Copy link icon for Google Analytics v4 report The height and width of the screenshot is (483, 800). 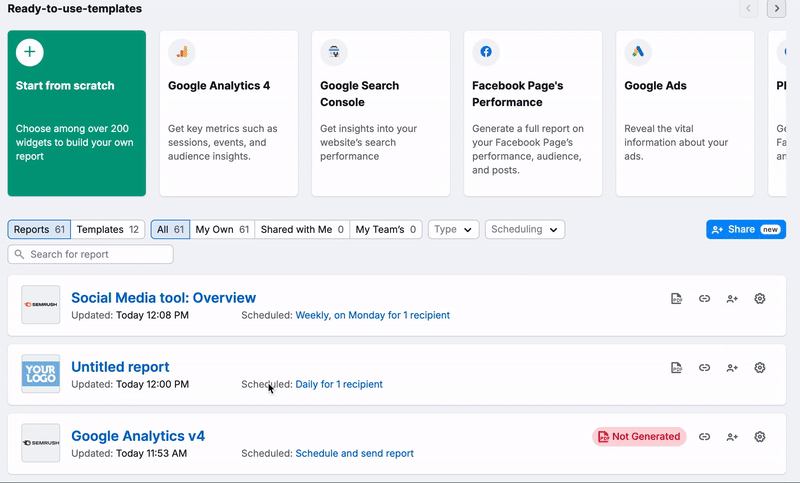pyautogui.click(x=705, y=437)
